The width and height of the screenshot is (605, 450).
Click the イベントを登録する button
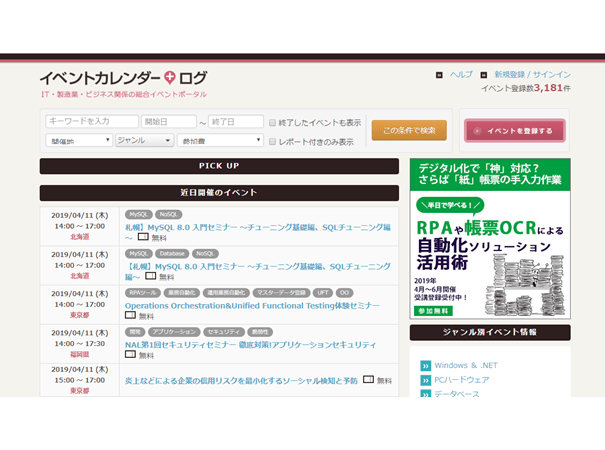click(x=514, y=131)
